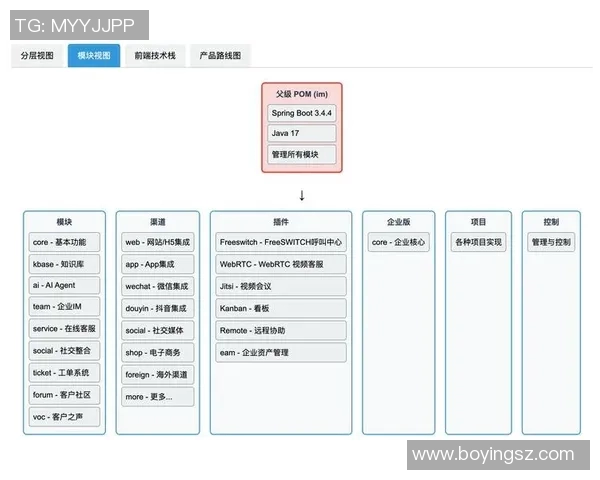Click the 控制 column heading
The height and width of the screenshot is (480, 600).
point(551,222)
